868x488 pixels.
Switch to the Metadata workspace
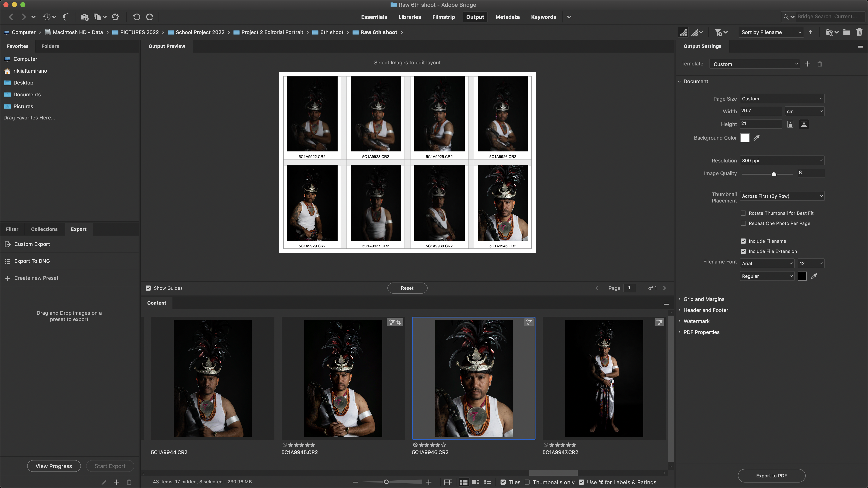click(x=507, y=17)
